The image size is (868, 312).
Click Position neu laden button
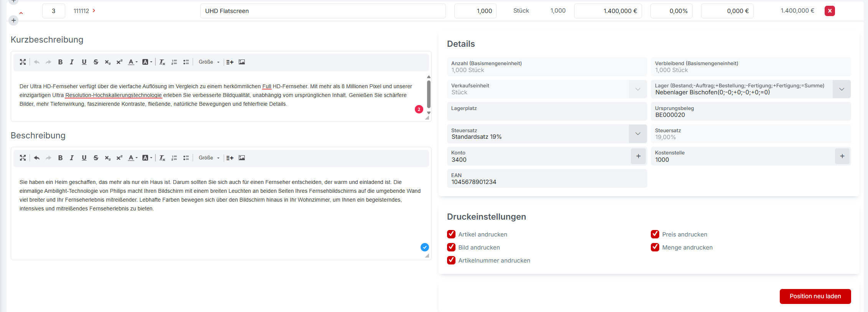click(x=815, y=296)
